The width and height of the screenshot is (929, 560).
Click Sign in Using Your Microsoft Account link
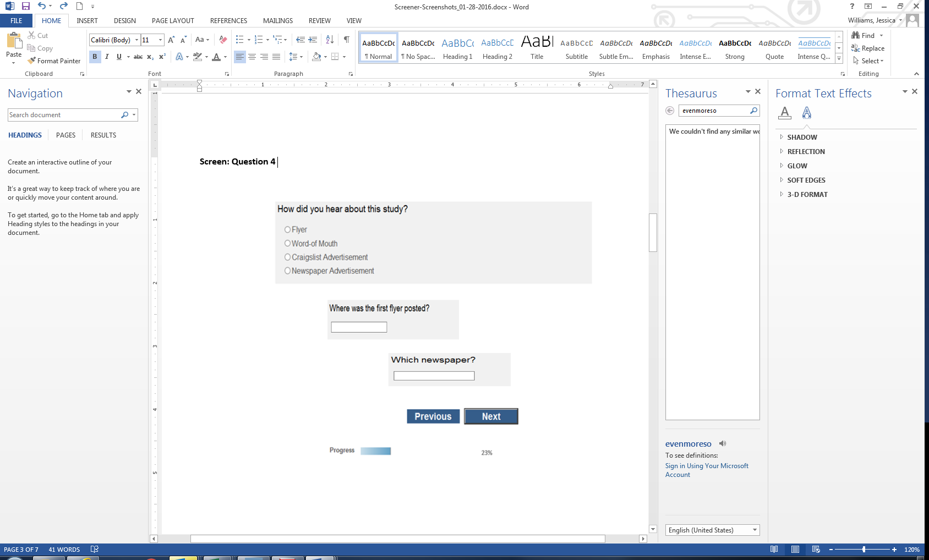pos(706,470)
